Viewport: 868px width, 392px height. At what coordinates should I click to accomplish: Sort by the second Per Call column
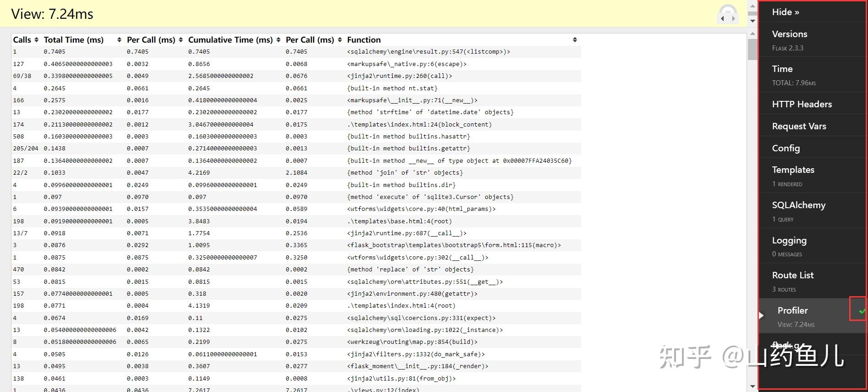click(340, 40)
